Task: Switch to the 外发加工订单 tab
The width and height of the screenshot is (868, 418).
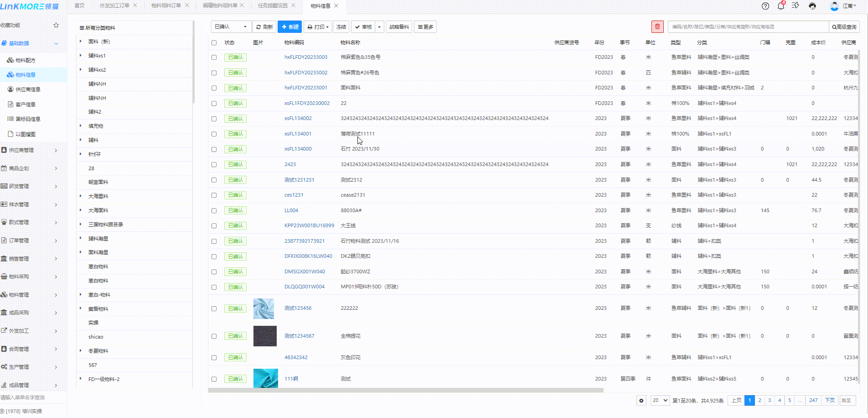Action: tap(114, 6)
